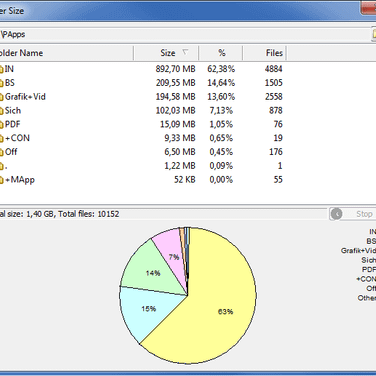Click the +CON folder icon
The width and height of the screenshot is (376, 376).
pos(1,138)
